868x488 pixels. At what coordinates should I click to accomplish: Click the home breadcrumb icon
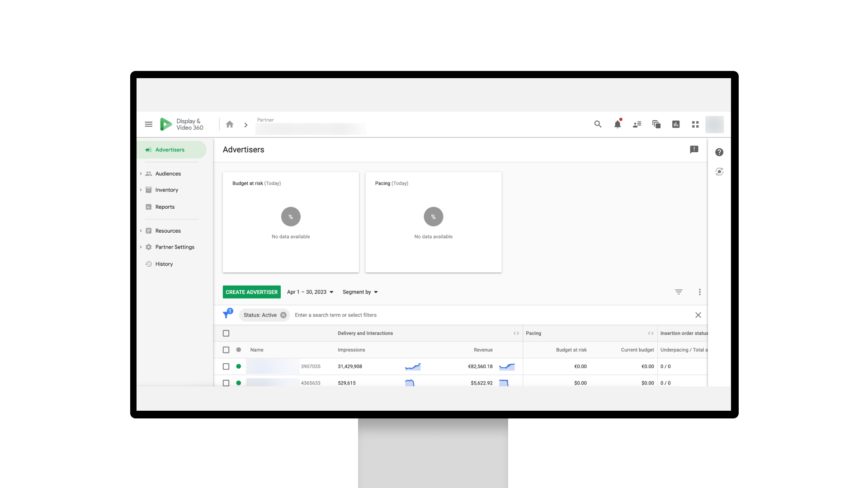(x=230, y=124)
